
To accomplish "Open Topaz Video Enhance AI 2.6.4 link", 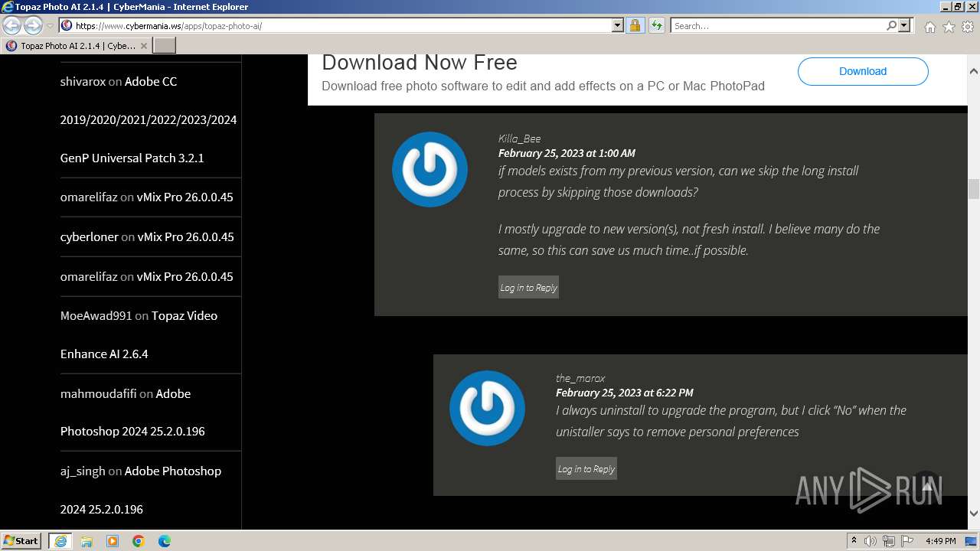I will coord(139,334).
